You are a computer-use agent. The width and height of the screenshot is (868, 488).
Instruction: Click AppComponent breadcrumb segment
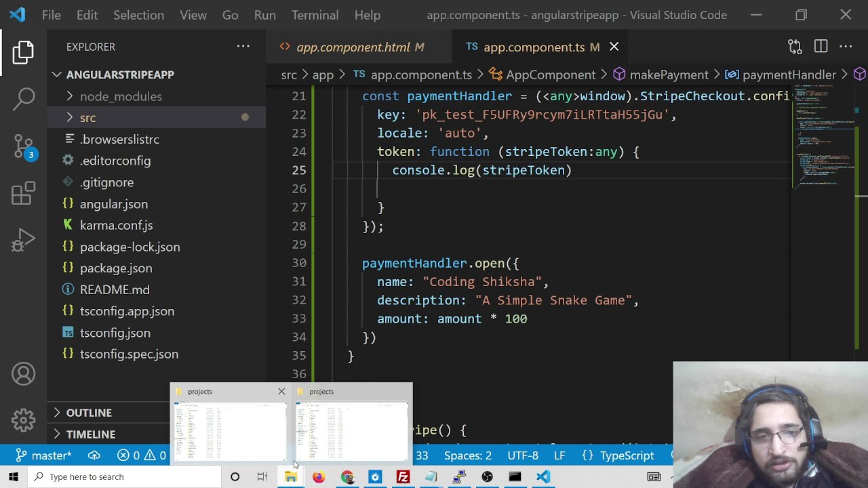coord(542,75)
